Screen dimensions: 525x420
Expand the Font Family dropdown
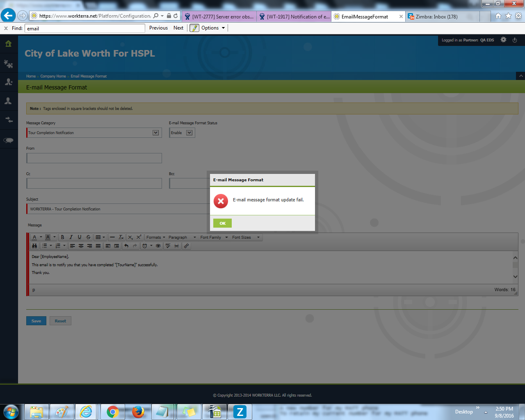(x=214, y=237)
